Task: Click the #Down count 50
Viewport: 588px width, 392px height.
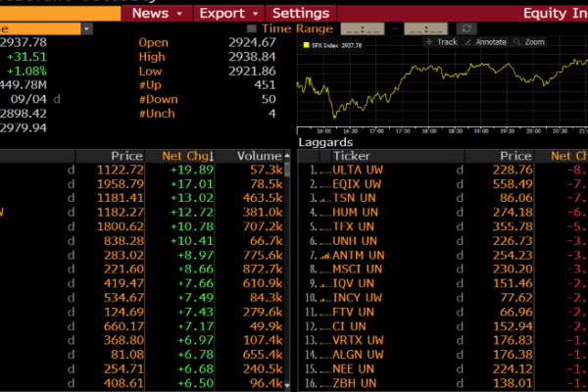Action: [x=269, y=99]
